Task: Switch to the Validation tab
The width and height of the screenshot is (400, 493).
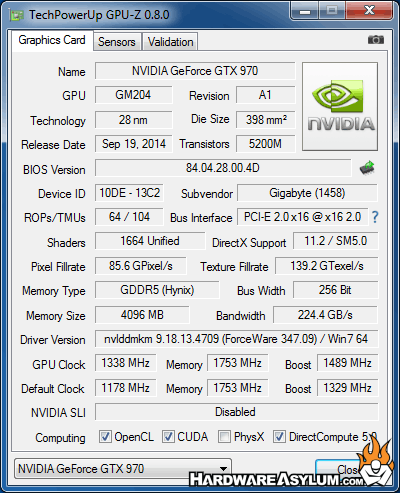Action: coord(170,42)
